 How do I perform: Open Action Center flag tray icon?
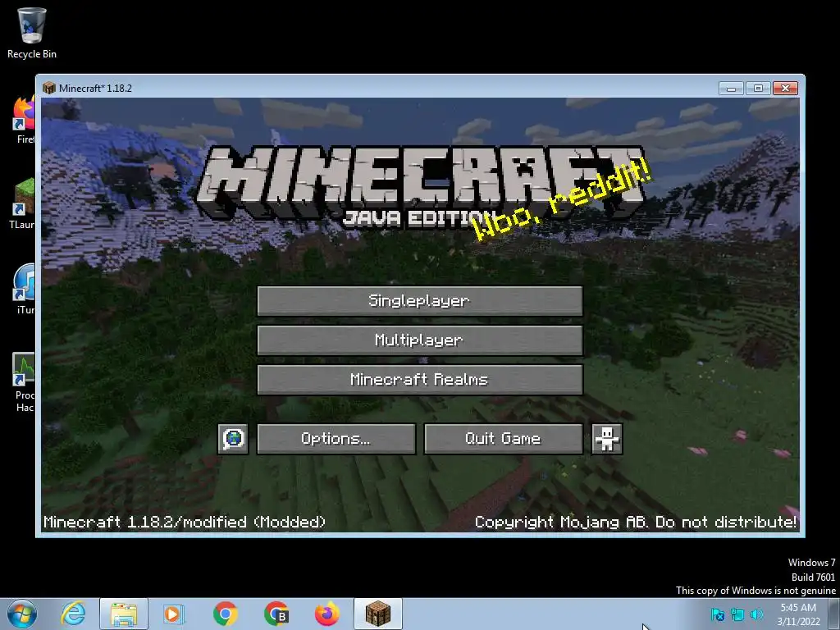pyautogui.click(x=718, y=615)
